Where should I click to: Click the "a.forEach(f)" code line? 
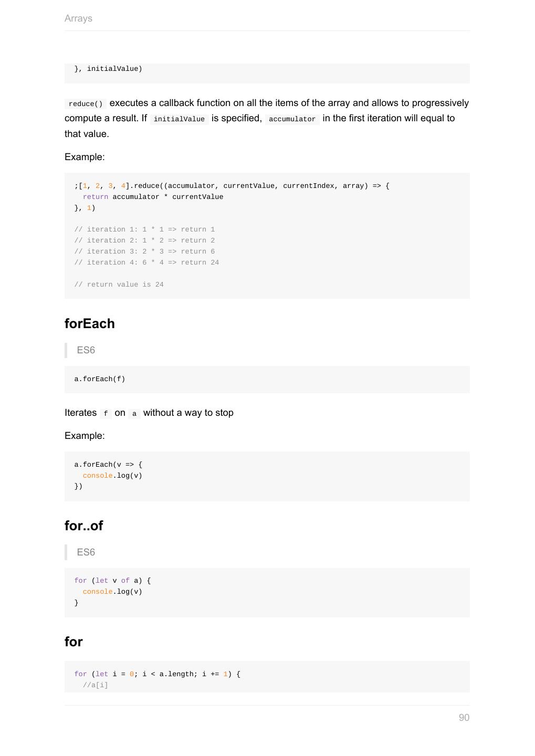click(100, 379)
